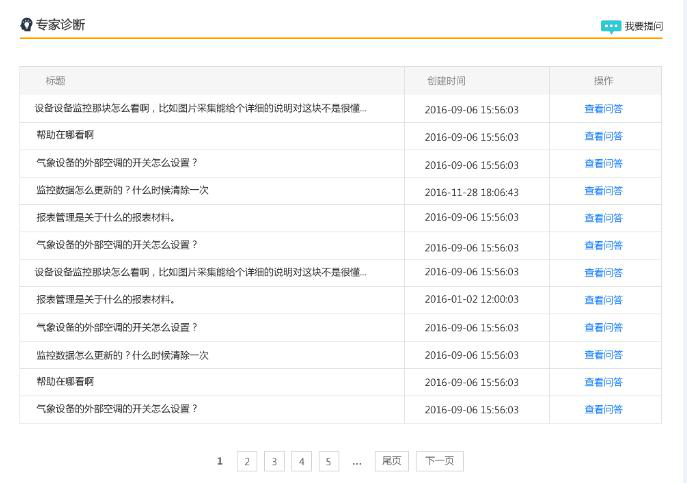Click the current page number 1
Screen dimensions: 687x483
(x=220, y=461)
